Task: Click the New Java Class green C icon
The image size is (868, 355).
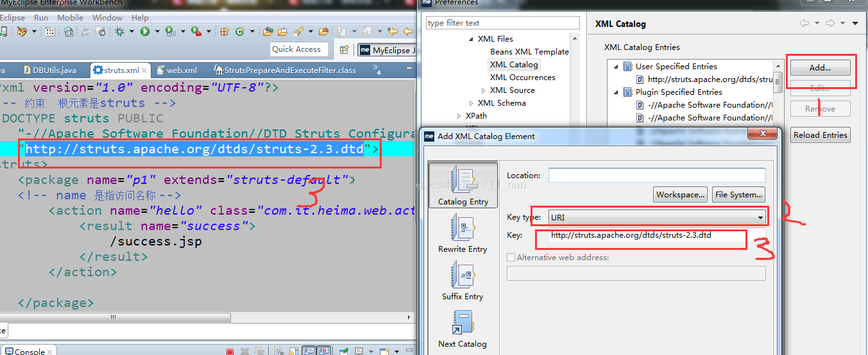Action: pos(240,31)
